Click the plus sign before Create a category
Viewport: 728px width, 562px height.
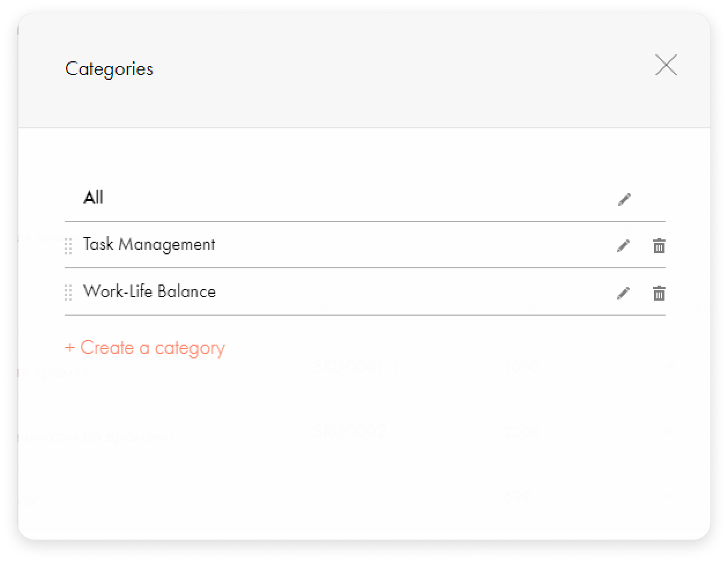click(x=70, y=347)
